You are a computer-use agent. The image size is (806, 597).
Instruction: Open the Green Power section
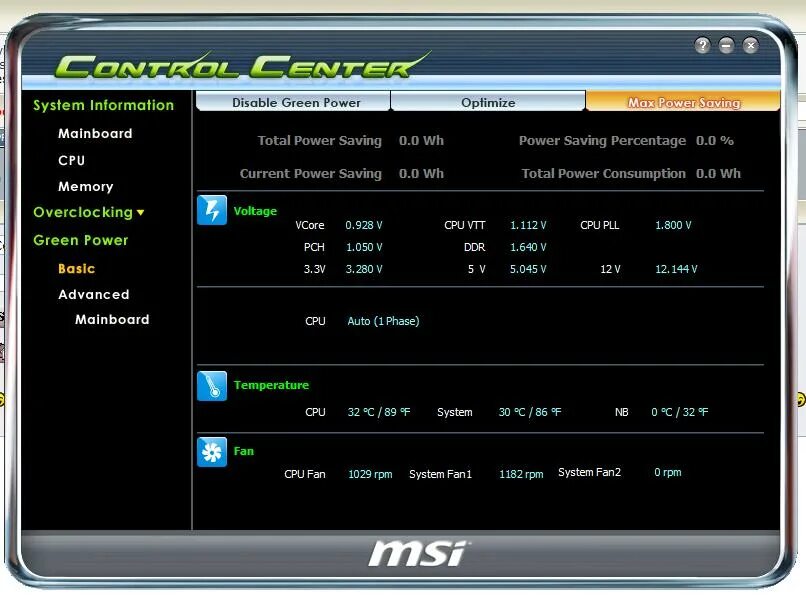click(x=81, y=240)
